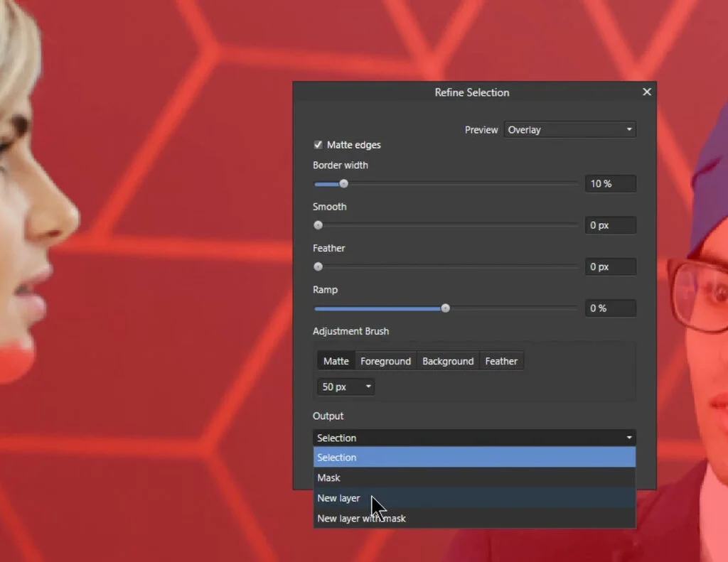Viewport: 728px width, 562px height.
Task: Select the Background adjustment brush
Action: [x=448, y=361]
